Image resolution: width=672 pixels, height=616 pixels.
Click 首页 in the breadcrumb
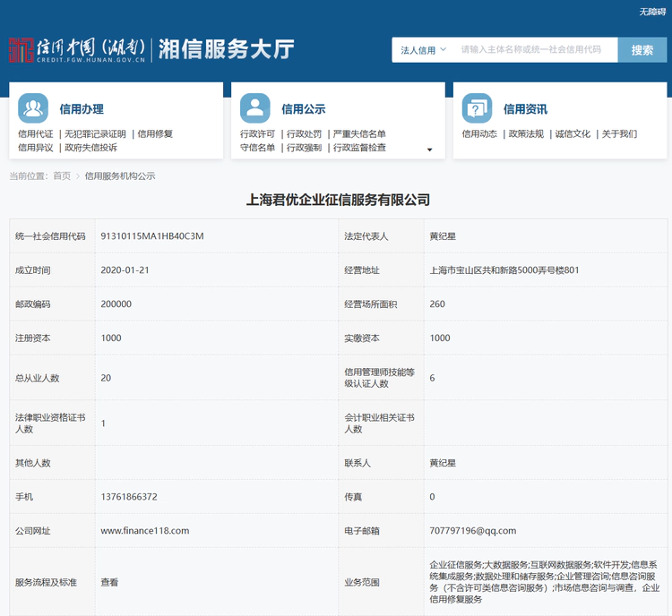[62, 176]
